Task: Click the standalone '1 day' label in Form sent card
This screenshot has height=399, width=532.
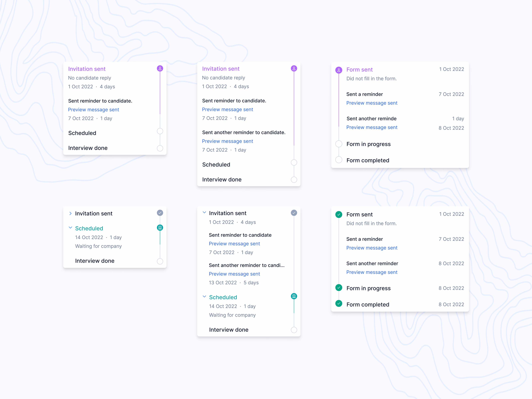Action: coord(458,119)
